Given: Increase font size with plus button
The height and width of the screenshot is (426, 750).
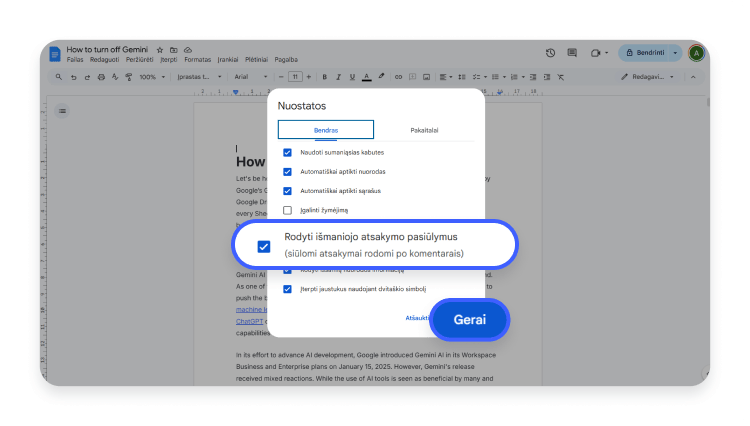Looking at the screenshot, I should tap(309, 77).
